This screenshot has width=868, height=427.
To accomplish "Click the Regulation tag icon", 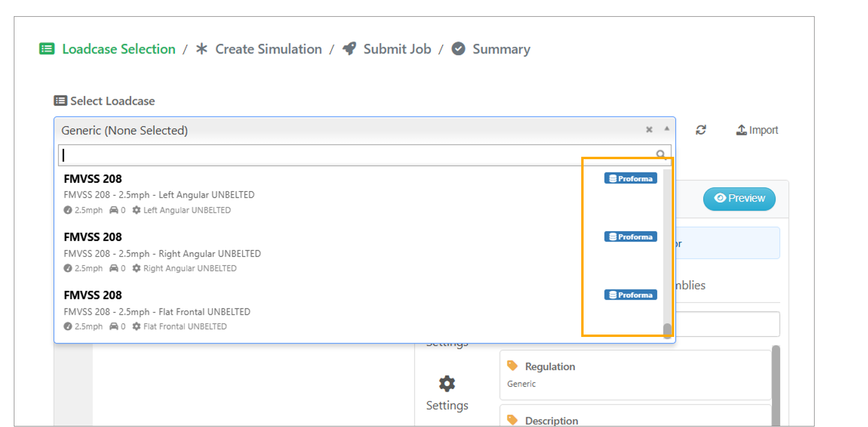I will [513, 366].
